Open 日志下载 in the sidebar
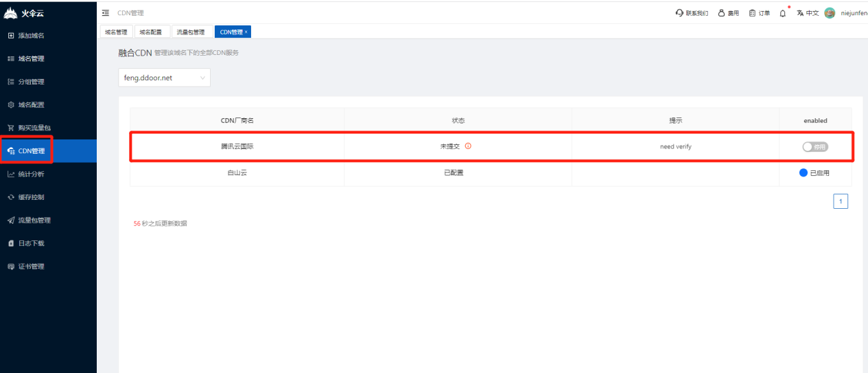868x373 pixels. tap(31, 243)
